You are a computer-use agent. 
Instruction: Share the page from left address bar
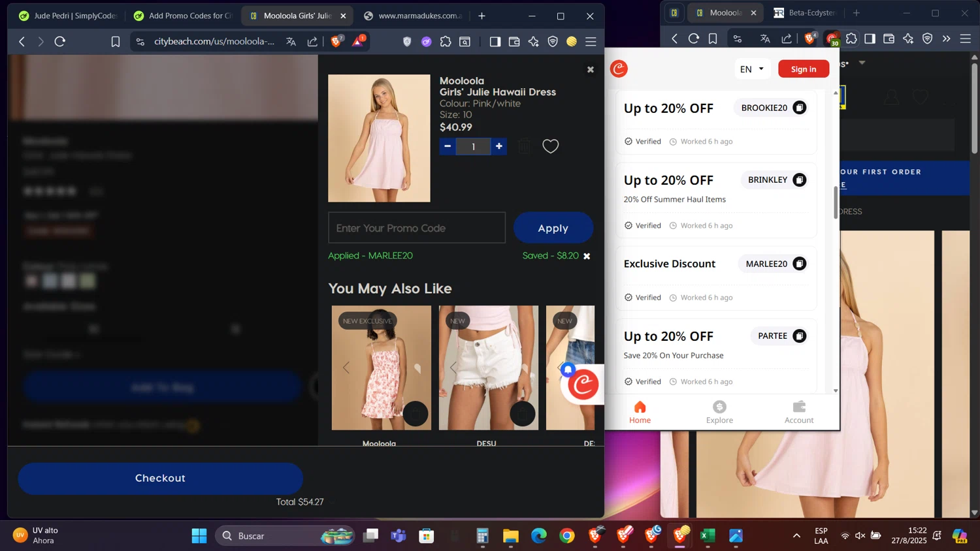tap(312, 41)
